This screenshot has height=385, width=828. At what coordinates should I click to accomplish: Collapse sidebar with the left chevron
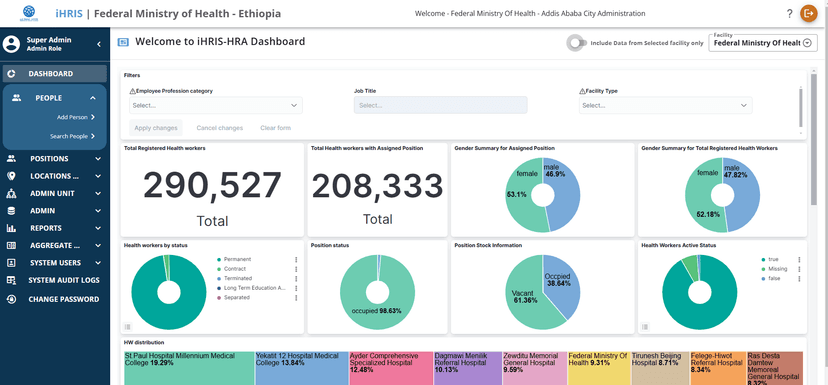point(99,44)
